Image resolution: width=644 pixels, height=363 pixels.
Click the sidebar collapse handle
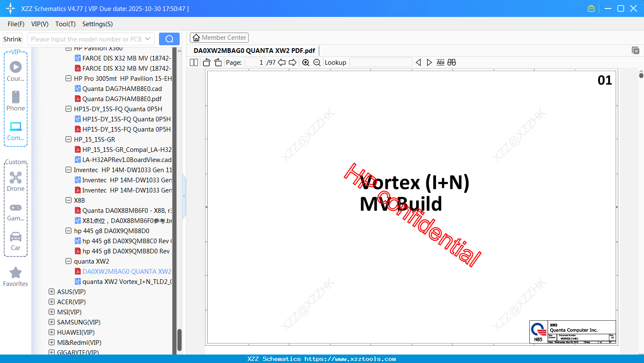184,196
